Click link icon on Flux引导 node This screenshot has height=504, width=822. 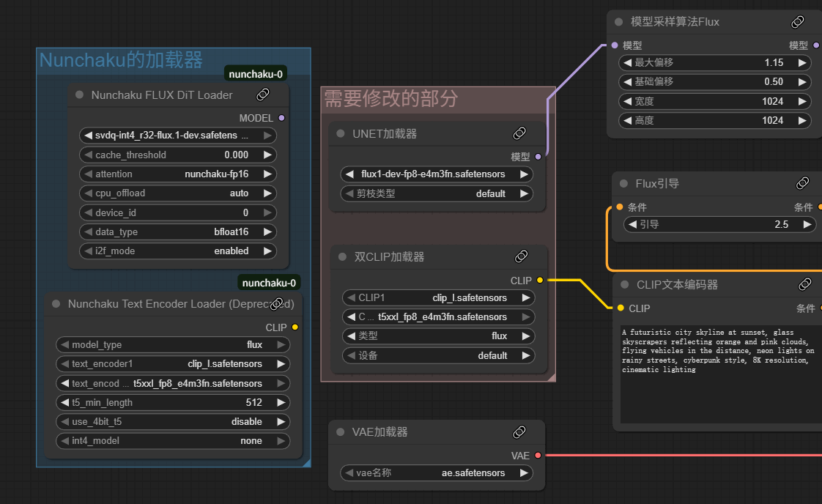pos(802,183)
